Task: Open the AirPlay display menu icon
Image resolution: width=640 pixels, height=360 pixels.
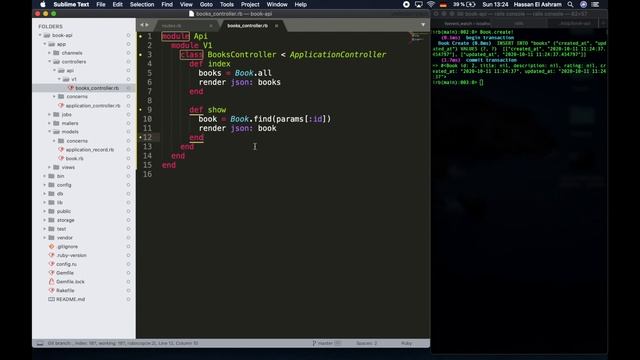Action: point(419,4)
